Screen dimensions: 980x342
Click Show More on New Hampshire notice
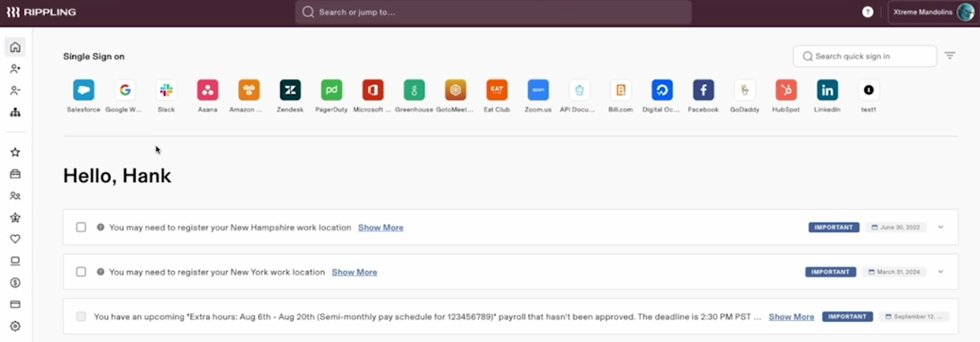coord(381,227)
